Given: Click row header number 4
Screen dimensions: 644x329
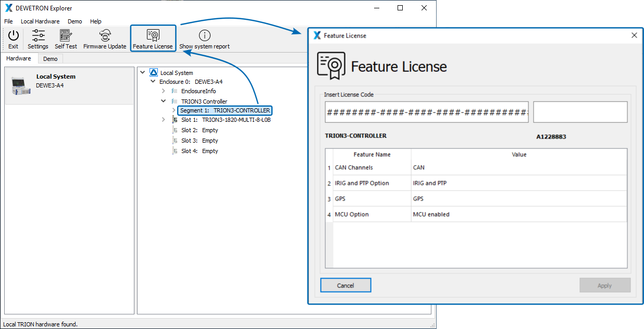Looking at the screenshot, I should click(x=329, y=214).
